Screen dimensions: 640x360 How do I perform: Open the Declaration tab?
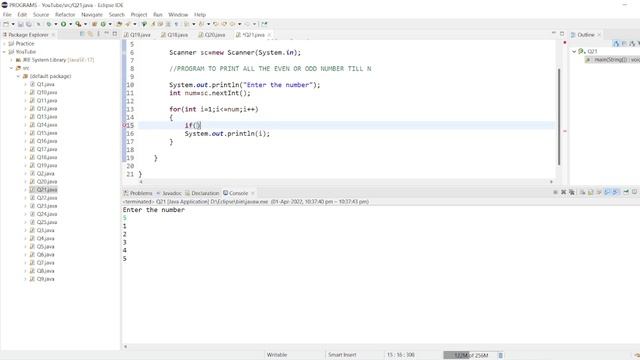coord(202,193)
